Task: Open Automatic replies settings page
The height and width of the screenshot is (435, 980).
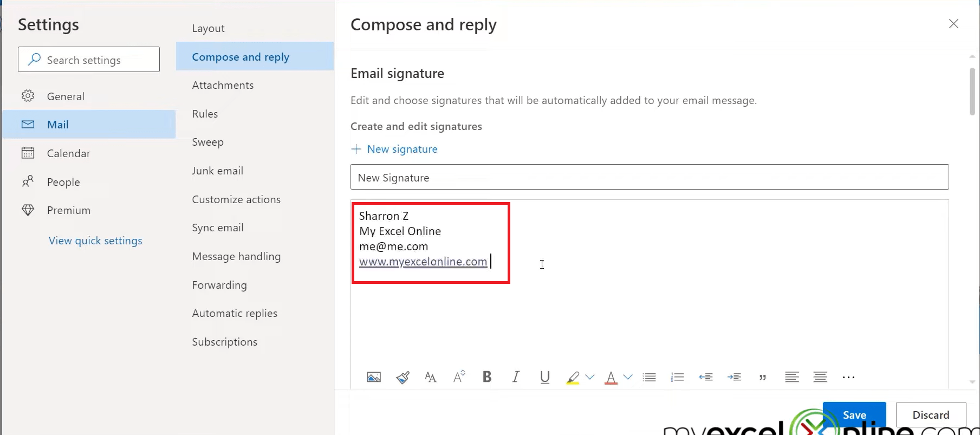Action: [255, 313]
